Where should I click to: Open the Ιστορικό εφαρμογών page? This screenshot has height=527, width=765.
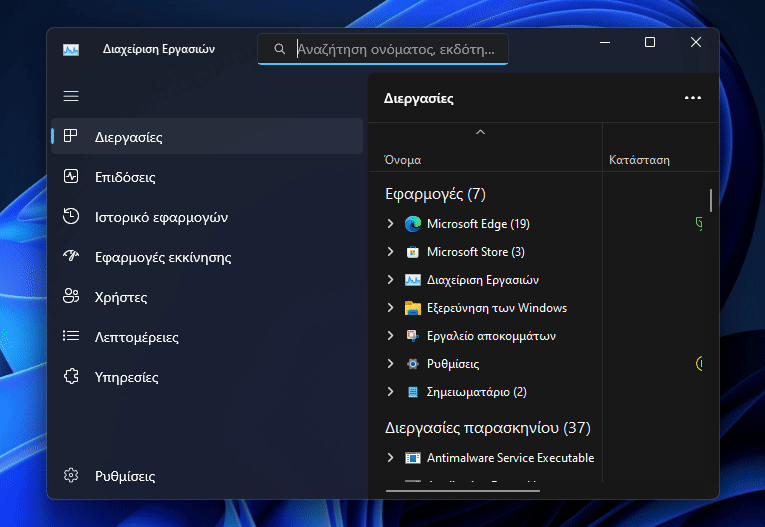[x=207, y=217]
